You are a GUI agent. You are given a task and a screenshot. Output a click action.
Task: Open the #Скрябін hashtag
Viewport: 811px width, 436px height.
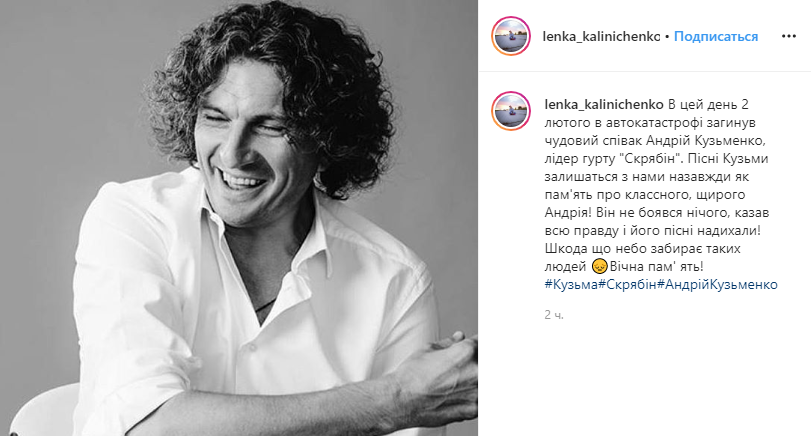tap(627, 284)
